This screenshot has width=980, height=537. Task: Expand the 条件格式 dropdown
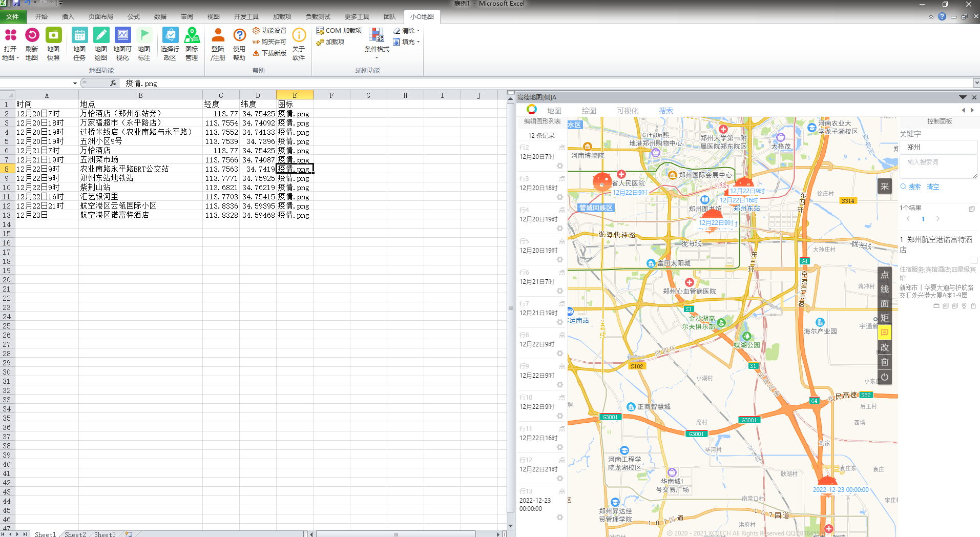[377, 57]
